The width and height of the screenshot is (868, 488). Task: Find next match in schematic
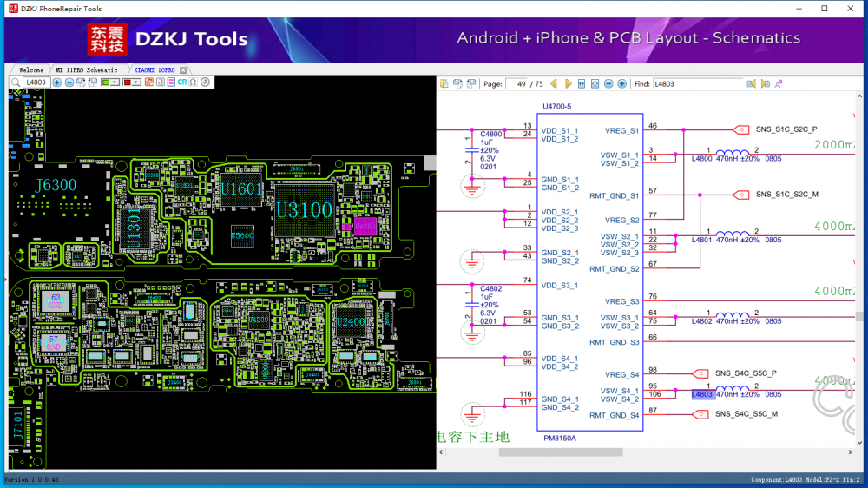(765, 83)
